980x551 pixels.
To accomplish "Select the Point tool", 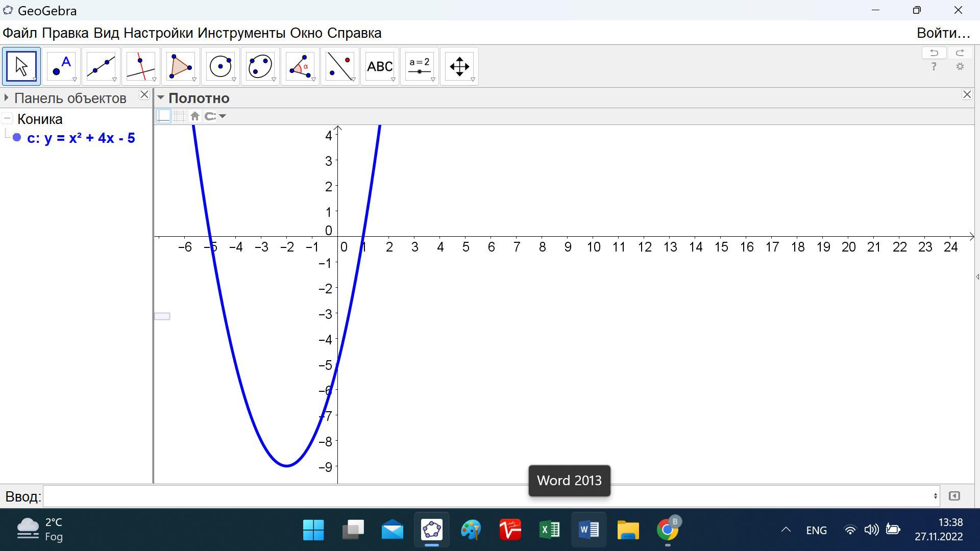I will click(61, 66).
